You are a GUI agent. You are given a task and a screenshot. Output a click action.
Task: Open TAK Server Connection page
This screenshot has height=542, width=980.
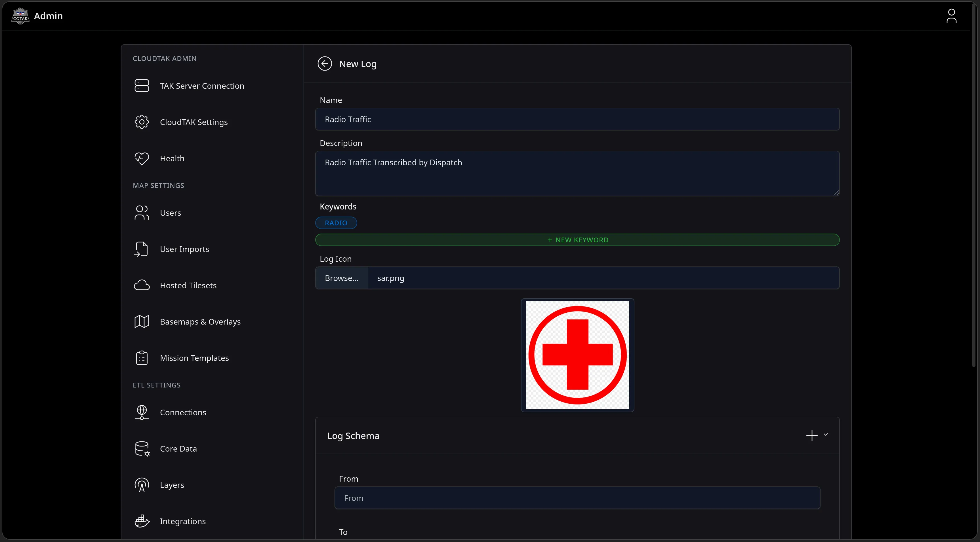(202, 86)
